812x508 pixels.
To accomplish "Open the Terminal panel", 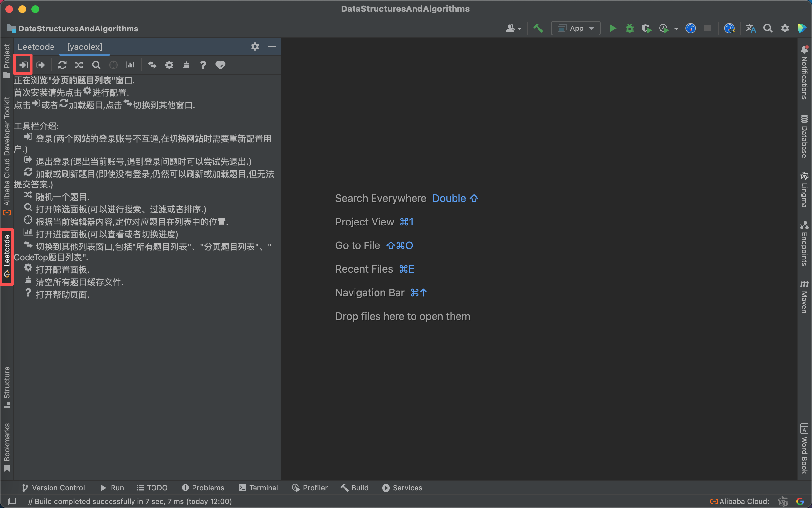I will tap(258, 487).
